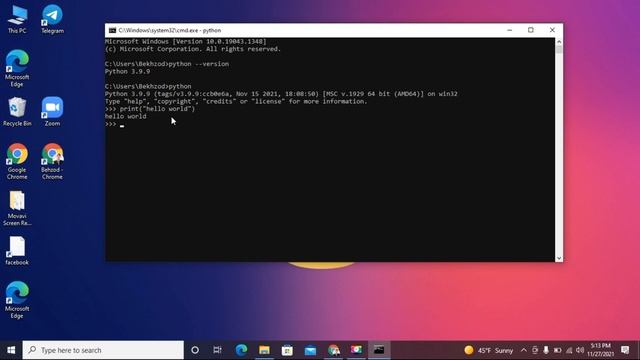Open Cortana from the taskbar circle icon

(195, 350)
